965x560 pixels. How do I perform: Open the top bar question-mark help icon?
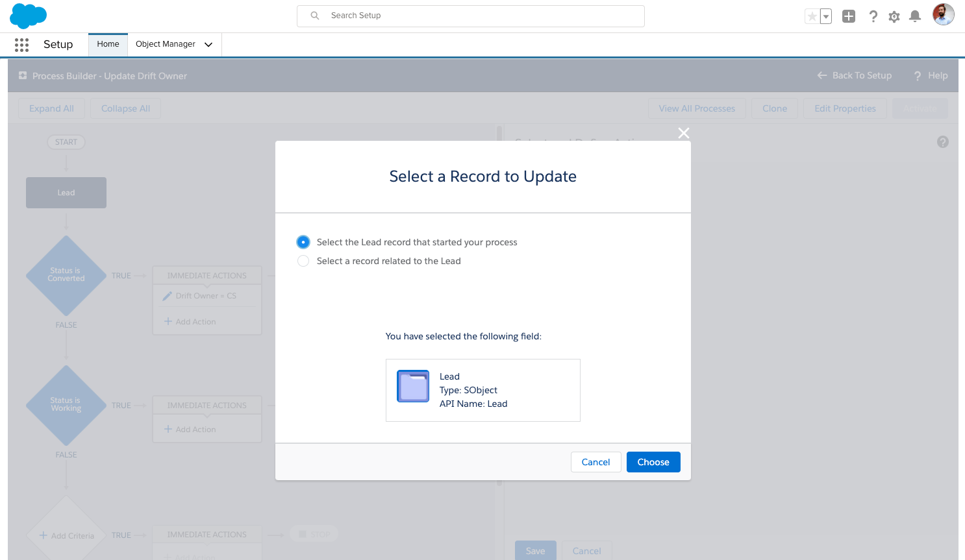873,16
